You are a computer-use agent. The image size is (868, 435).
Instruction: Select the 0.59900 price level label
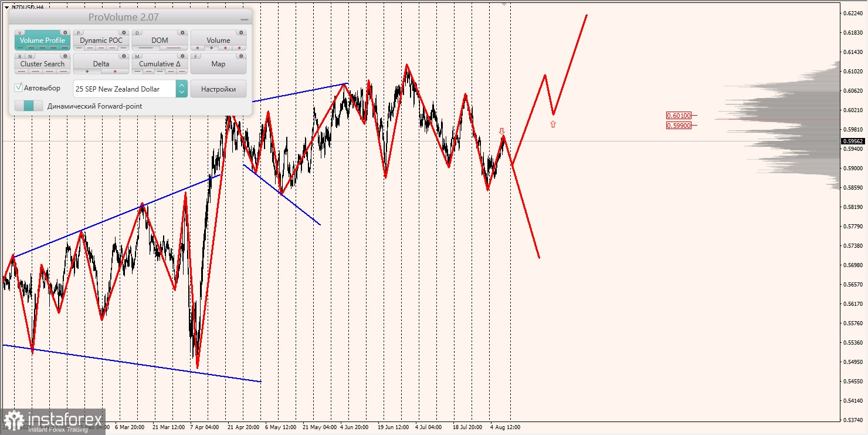click(x=679, y=125)
